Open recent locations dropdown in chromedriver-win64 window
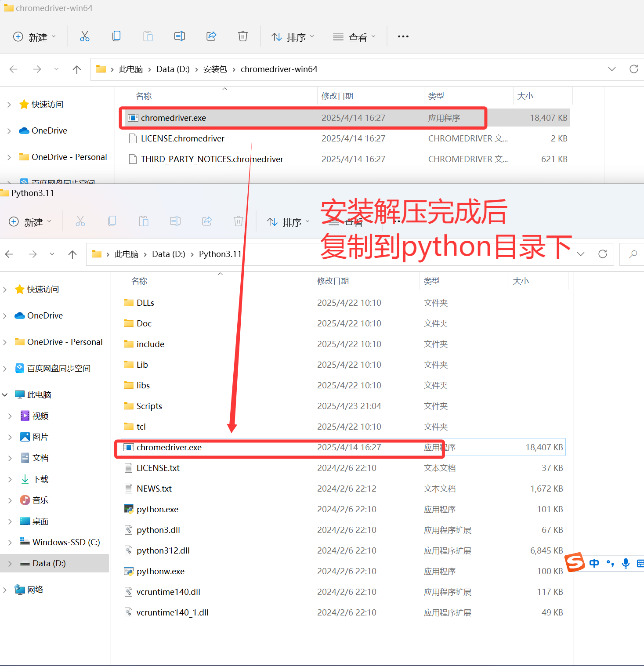This screenshot has width=644, height=666. [x=56, y=69]
